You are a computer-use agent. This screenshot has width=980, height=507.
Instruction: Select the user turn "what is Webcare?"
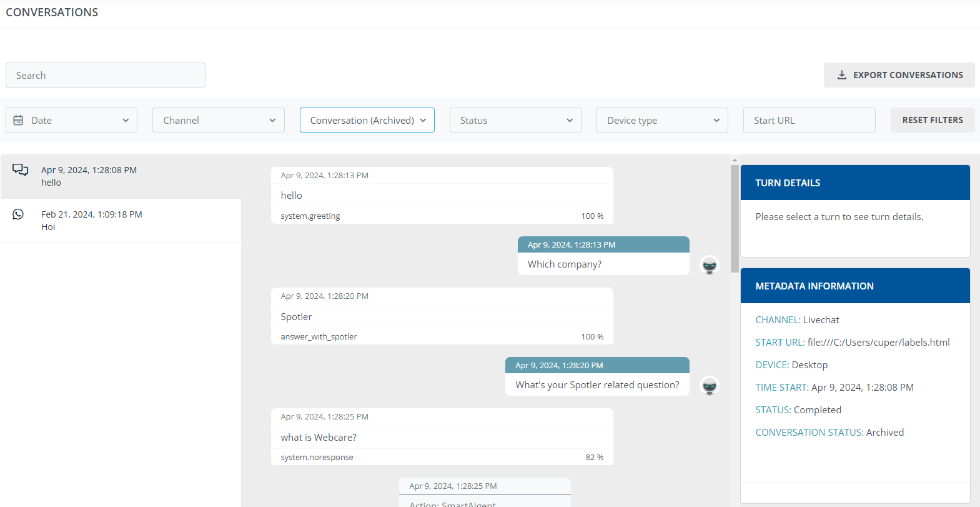click(442, 437)
